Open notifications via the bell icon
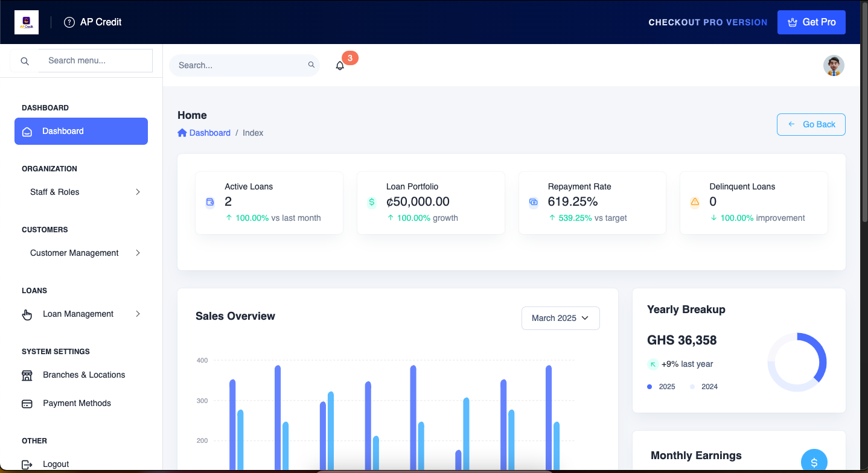Image resolution: width=868 pixels, height=473 pixels. coord(340,66)
